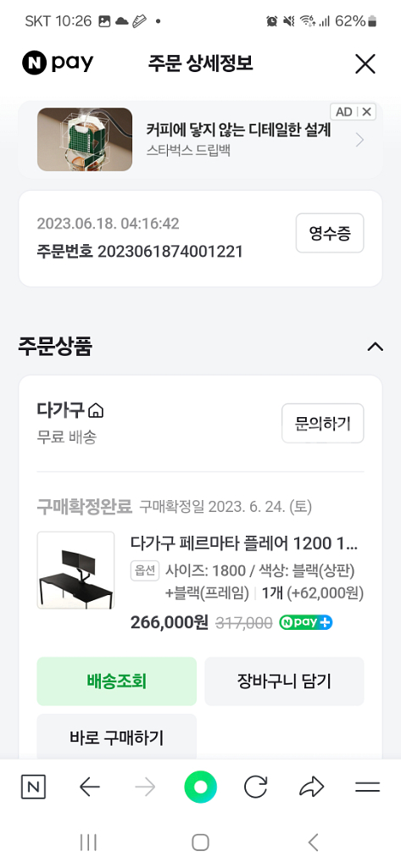This screenshot has height=868, width=401.
Task: Open 다가구 페르마타 플레어 product title
Action: tap(243, 543)
